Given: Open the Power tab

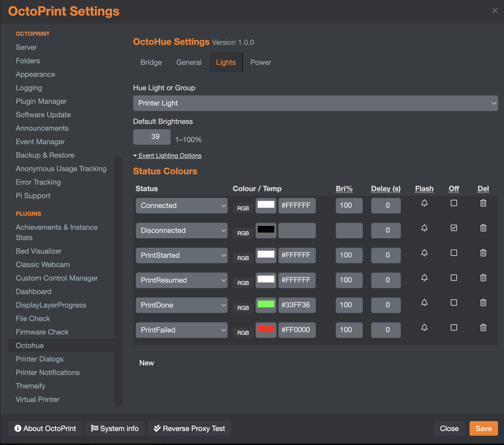Looking at the screenshot, I should pos(261,62).
